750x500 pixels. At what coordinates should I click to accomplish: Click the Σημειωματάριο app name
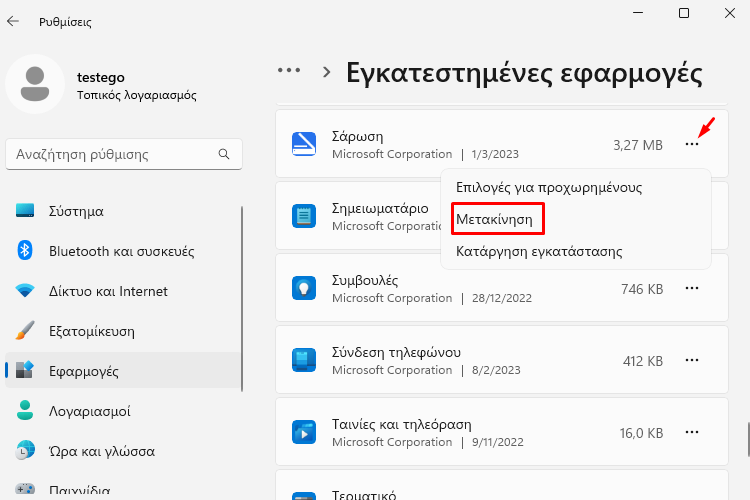380,209
